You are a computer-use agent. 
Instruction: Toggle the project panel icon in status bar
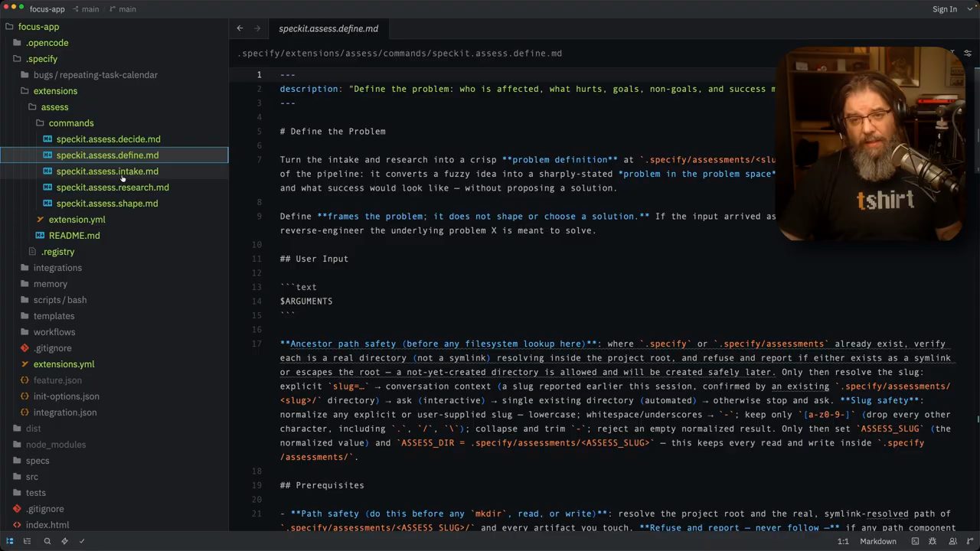point(10,541)
